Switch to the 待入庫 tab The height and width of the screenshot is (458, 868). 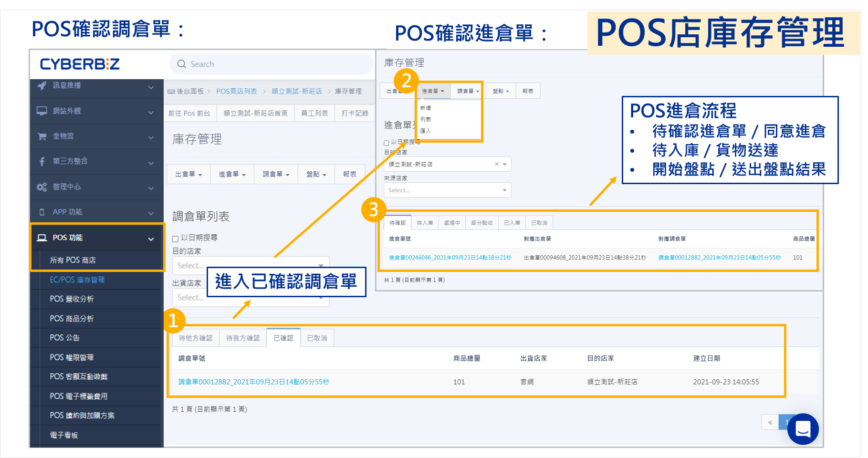click(425, 223)
